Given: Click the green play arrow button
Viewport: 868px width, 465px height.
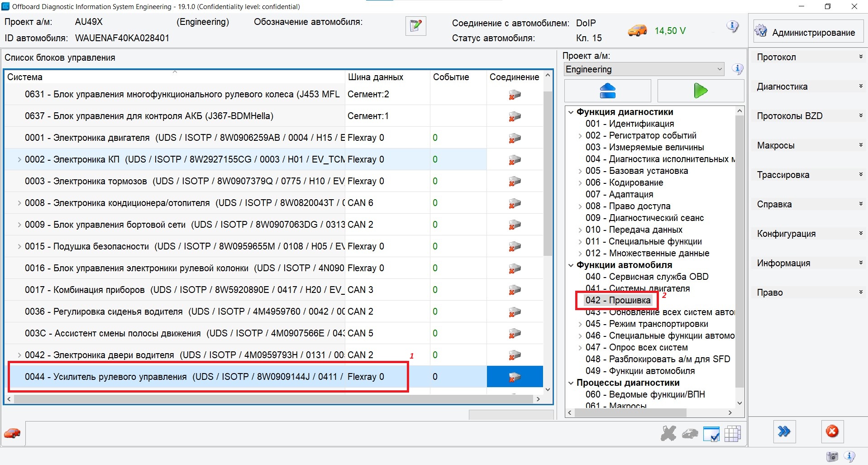Looking at the screenshot, I should click(x=701, y=91).
